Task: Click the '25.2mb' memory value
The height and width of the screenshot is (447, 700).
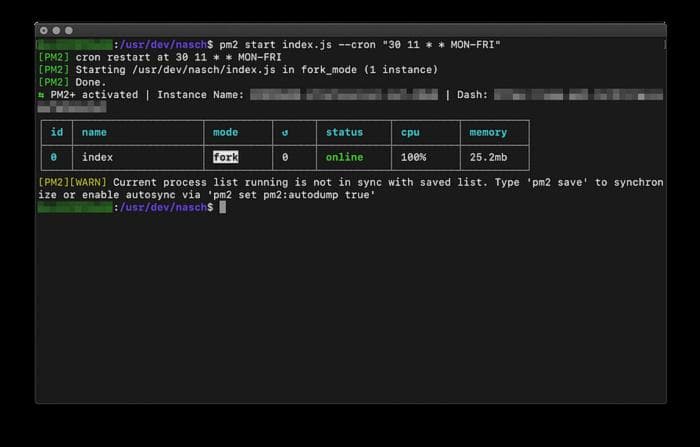Action: (488, 157)
